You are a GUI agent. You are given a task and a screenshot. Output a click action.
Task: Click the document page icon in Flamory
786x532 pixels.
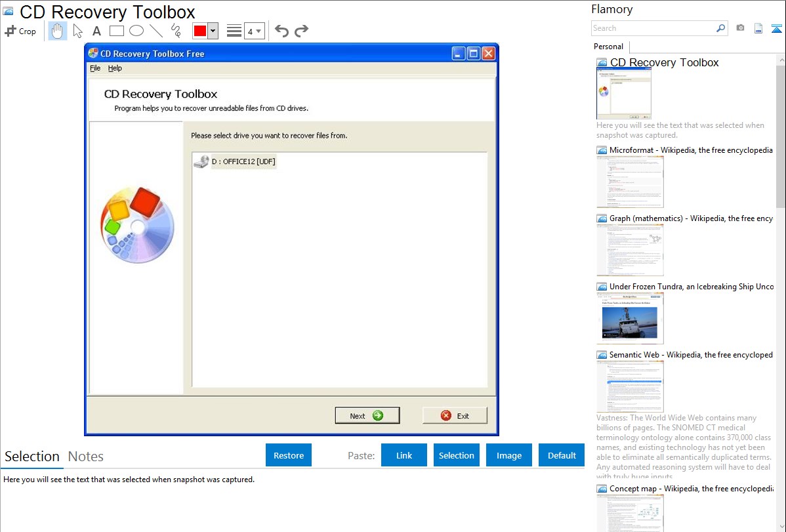click(758, 29)
